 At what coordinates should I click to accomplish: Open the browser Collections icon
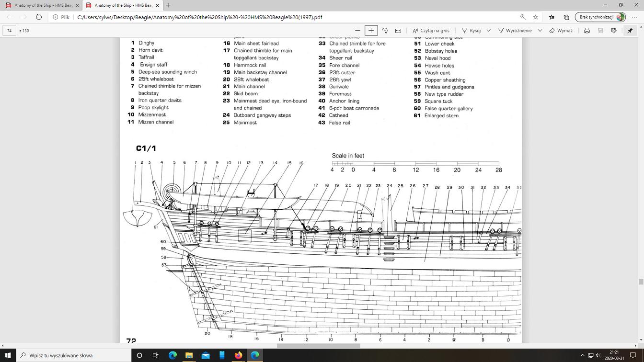pyautogui.click(x=566, y=17)
